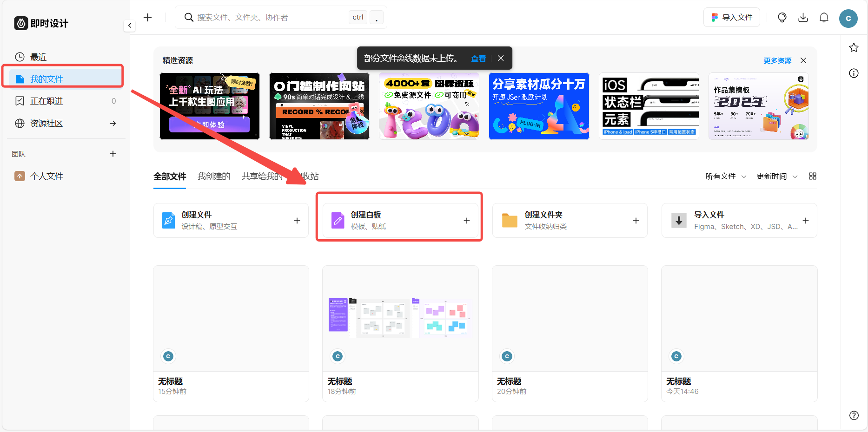Screen dimensions: 868x432
Task: Open the 无标题 file from 20分钟前
Action: [x=570, y=334]
